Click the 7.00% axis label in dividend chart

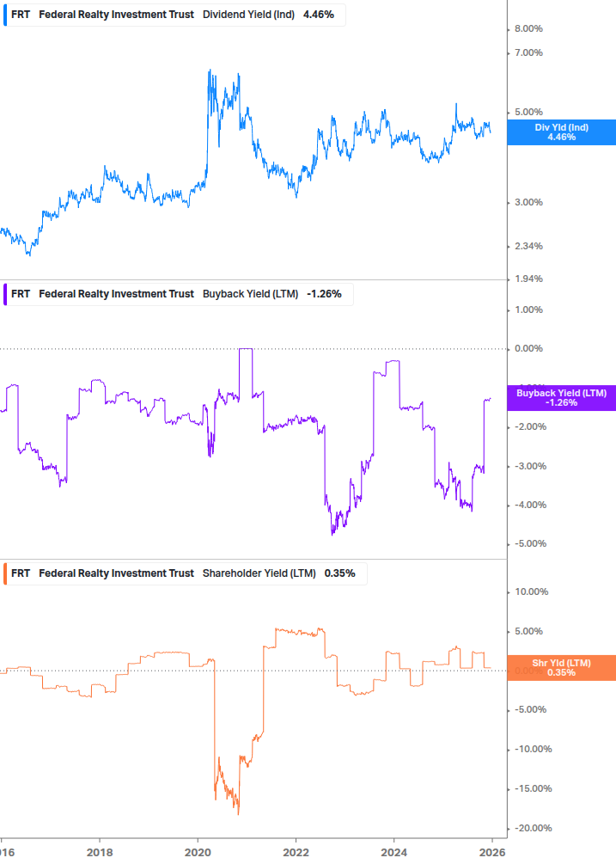(x=528, y=53)
